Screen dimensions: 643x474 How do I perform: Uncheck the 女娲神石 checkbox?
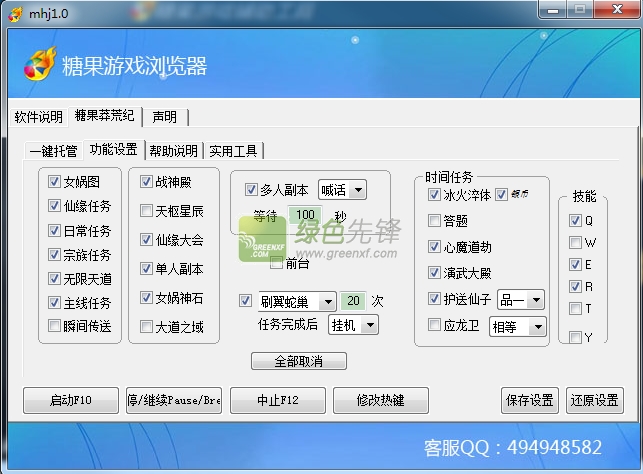coord(146,297)
